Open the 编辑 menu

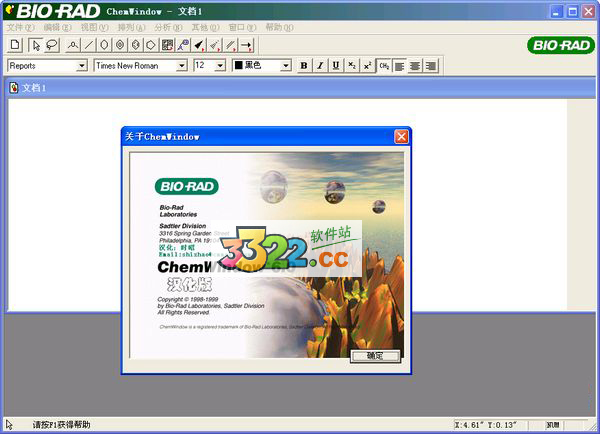click(57, 28)
